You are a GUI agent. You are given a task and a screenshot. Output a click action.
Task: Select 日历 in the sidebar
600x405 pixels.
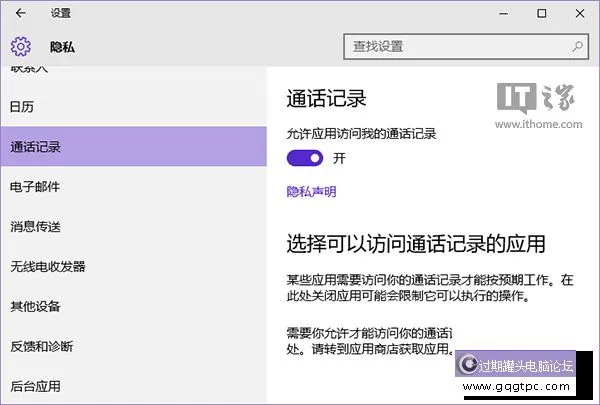point(22,106)
